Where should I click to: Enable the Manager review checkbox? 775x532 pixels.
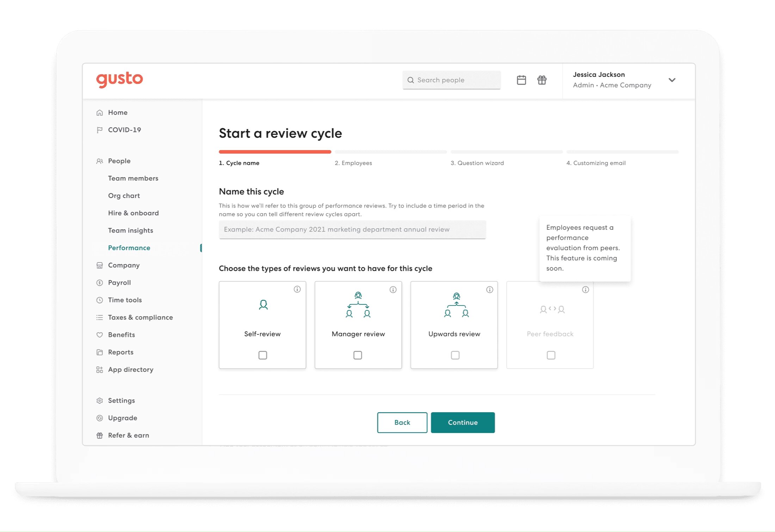(x=358, y=355)
